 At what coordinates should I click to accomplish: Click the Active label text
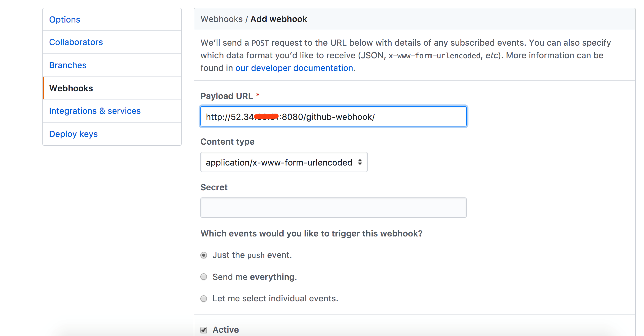pos(226,330)
